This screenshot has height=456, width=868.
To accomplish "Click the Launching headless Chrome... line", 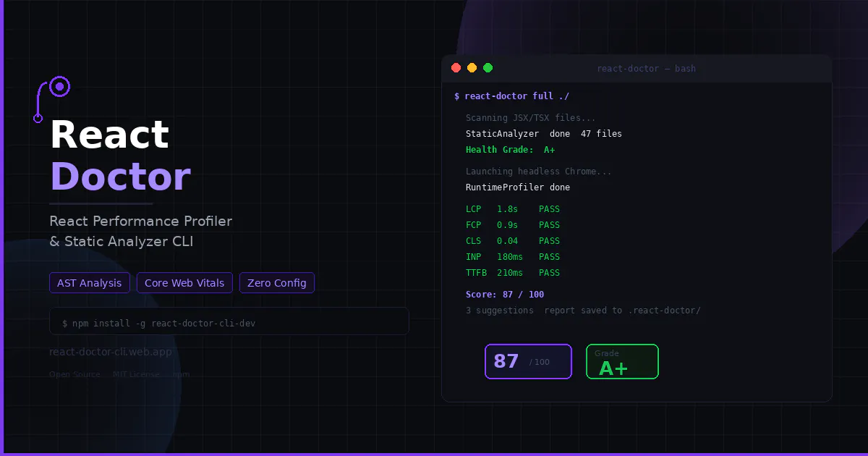I will [539, 172].
